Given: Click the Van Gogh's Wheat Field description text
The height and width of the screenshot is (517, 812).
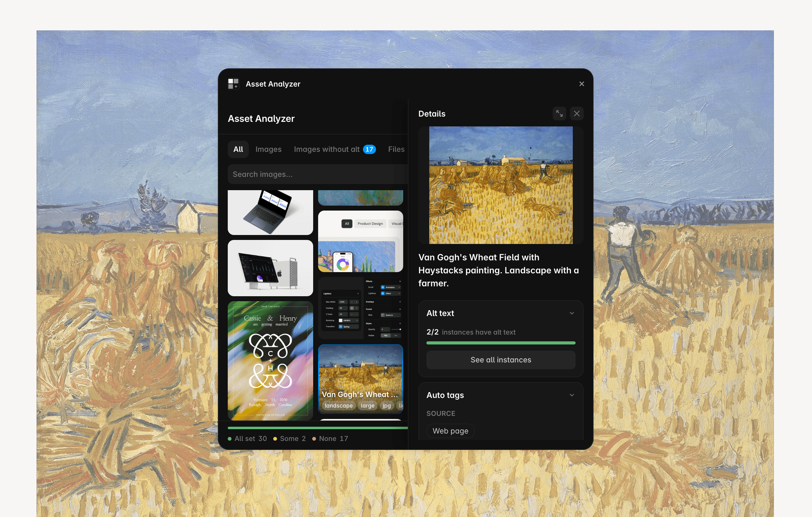Looking at the screenshot, I should 499,270.
